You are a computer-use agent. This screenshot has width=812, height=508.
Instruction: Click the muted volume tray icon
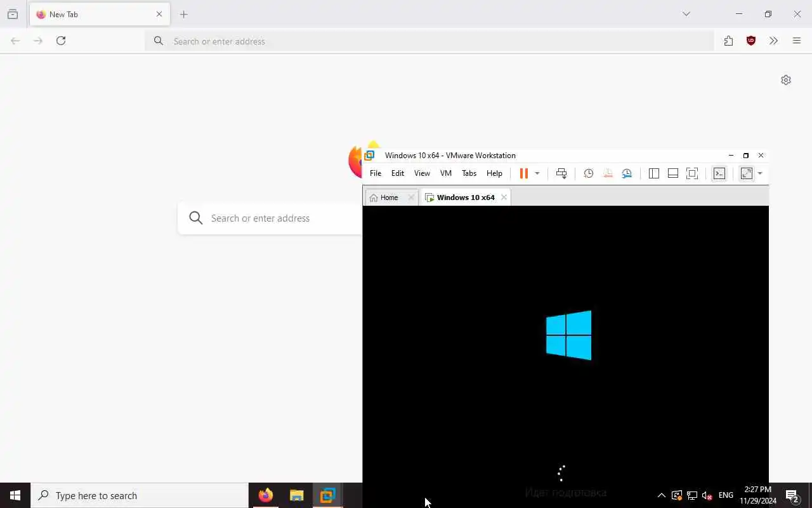coord(707,495)
